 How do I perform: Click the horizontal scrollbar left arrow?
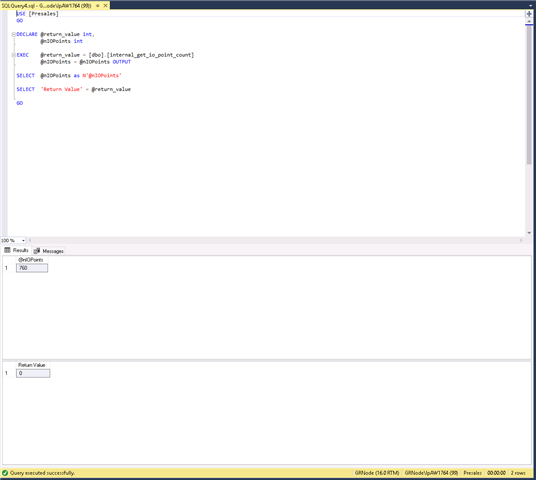point(30,240)
